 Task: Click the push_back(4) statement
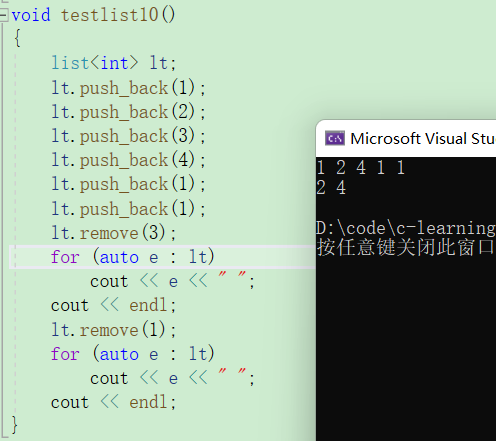tap(128, 160)
